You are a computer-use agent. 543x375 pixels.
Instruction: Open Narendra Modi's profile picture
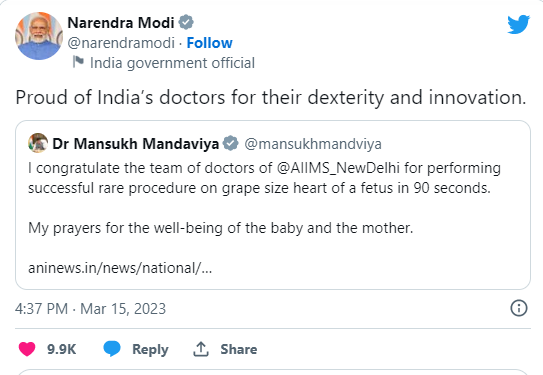pos(39,36)
